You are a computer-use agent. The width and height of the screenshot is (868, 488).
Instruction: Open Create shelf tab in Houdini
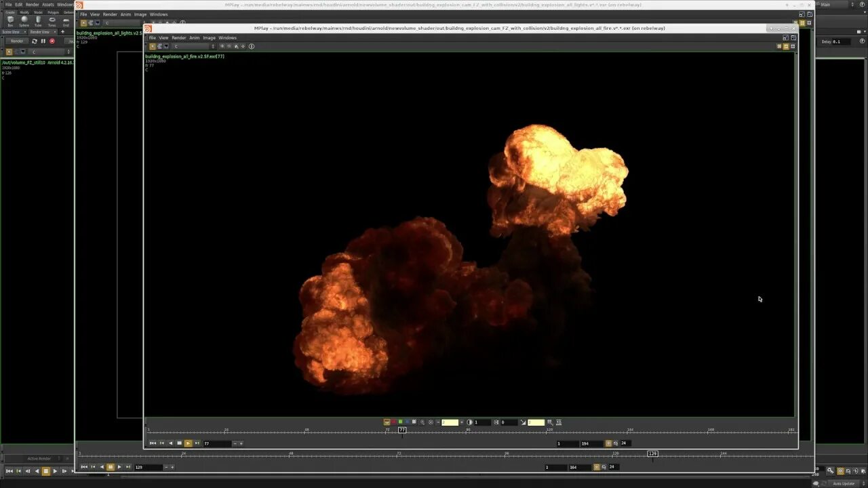[x=10, y=12]
